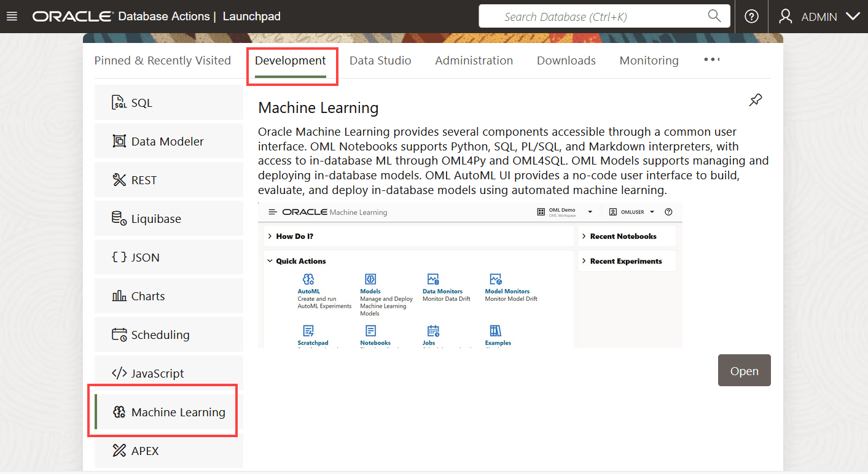Image resolution: width=868 pixels, height=474 pixels.
Task: Click the Launchpad header title
Action: point(252,17)
